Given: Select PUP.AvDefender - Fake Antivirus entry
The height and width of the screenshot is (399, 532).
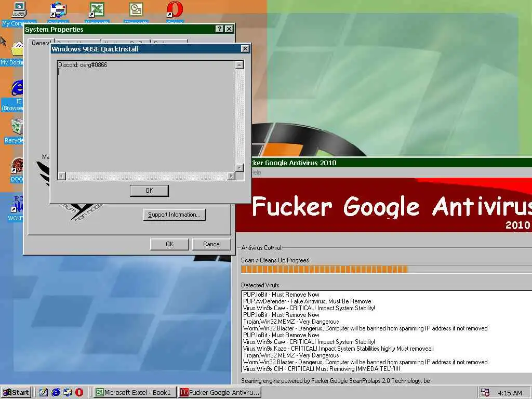Looking at the screenshot, I should coord(307,301).
